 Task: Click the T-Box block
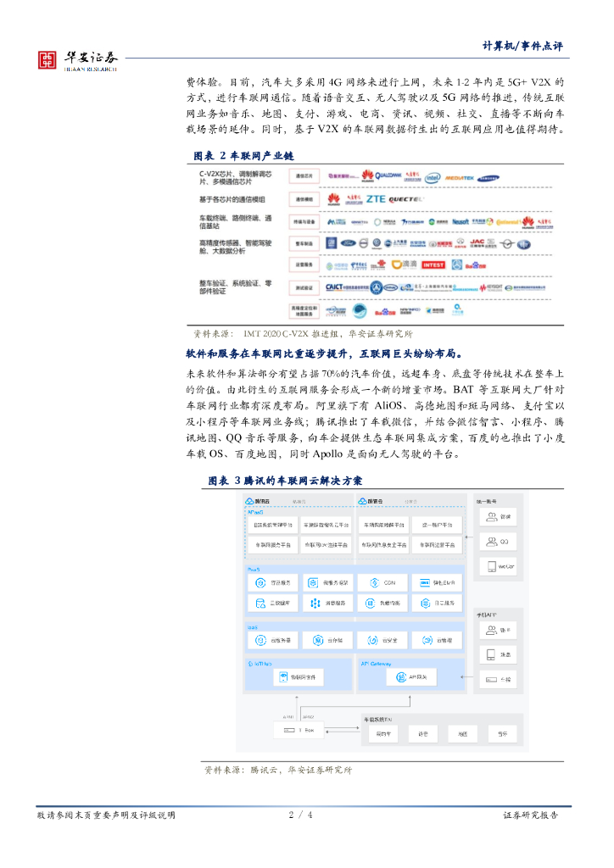point(299,730)
